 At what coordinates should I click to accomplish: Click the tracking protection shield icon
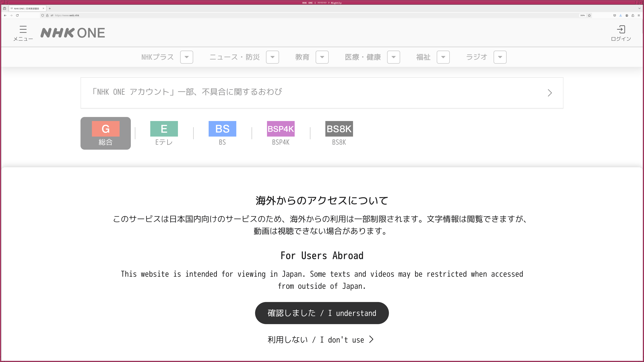pyautogui.click(x=42, y=15)
